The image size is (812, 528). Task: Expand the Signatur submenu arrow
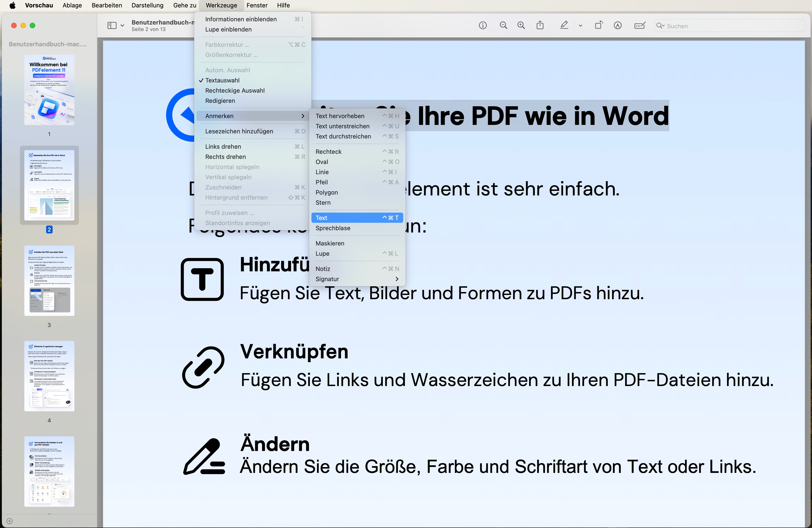pos(398,279)
